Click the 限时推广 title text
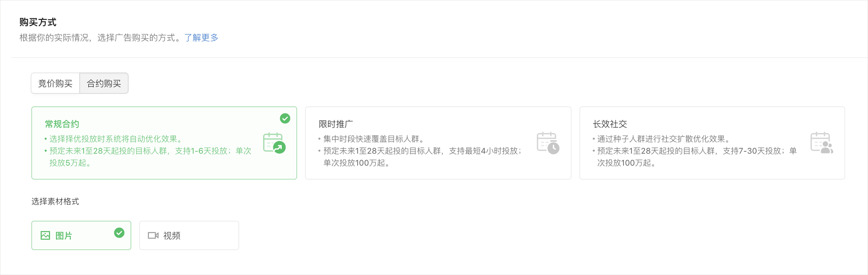The width and height of the screenshot is (868, 275). click(x=336, y=124)
